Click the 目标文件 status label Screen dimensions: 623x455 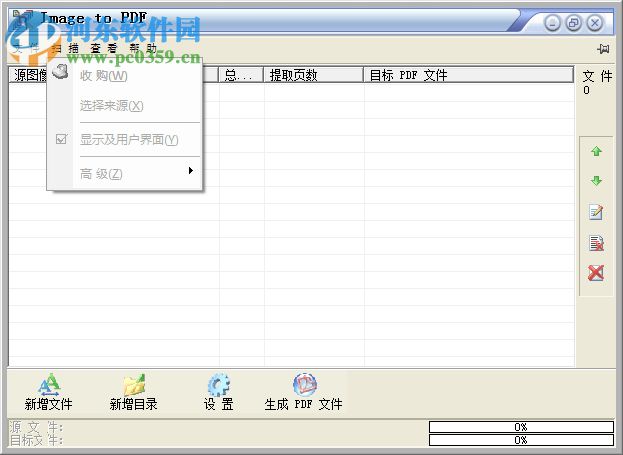tap(36, 440)
